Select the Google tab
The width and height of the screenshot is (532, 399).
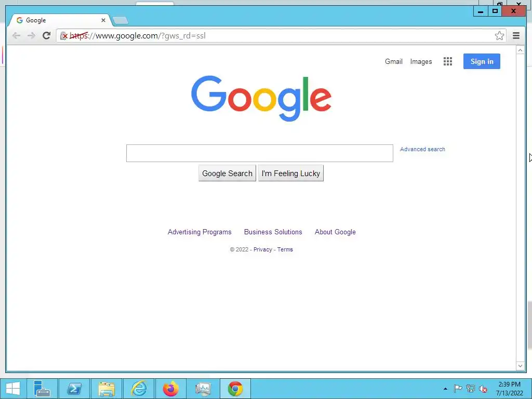(x=59, y=20)
